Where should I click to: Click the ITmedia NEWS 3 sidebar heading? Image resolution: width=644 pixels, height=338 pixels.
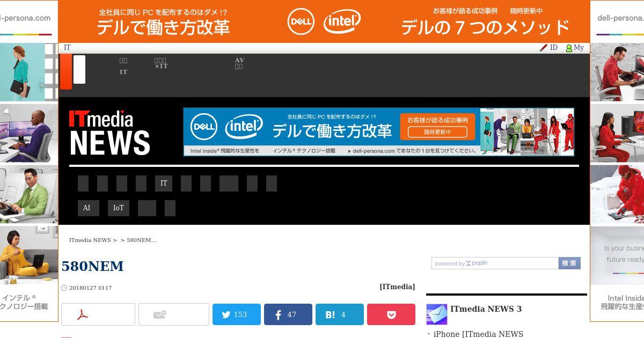click(486, 309)
